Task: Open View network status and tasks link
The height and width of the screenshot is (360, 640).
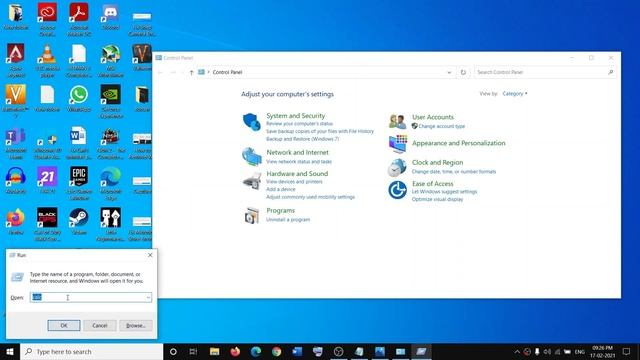Action: pyautogui.click(x=299, y=162)
